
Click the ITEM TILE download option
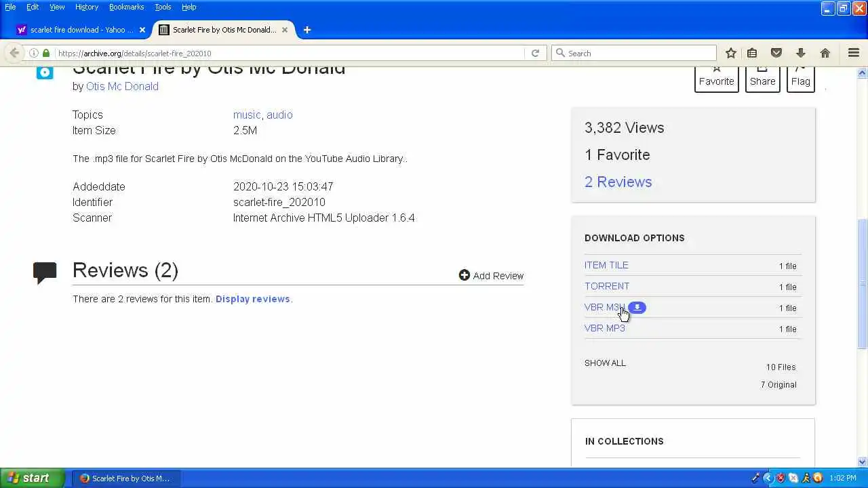(x=606, y=265)
